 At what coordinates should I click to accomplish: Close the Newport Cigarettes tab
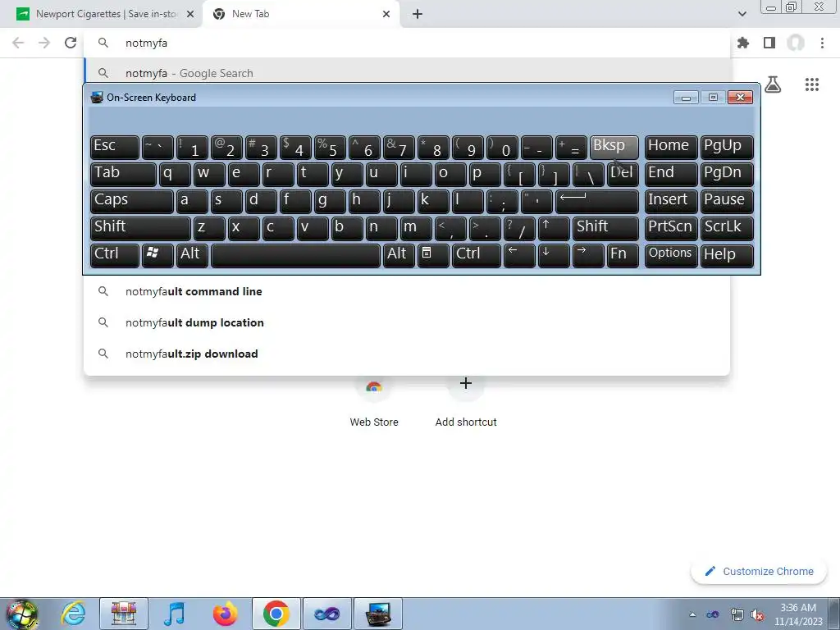click(x=190, y=14)
